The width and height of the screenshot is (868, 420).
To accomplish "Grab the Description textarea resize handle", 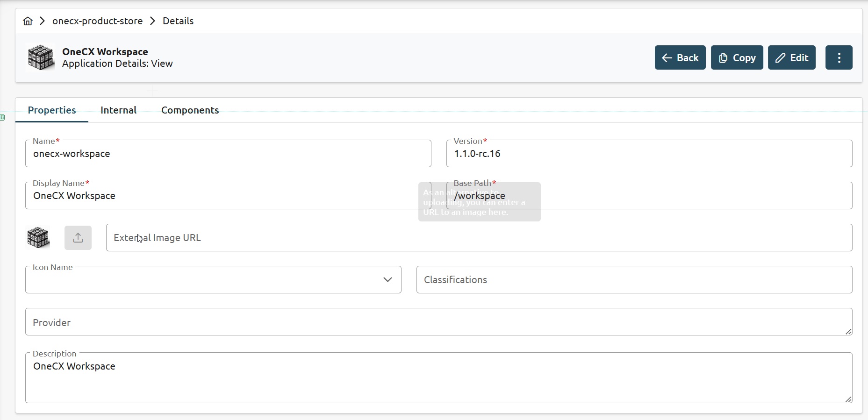I will (x=848, y=399).
